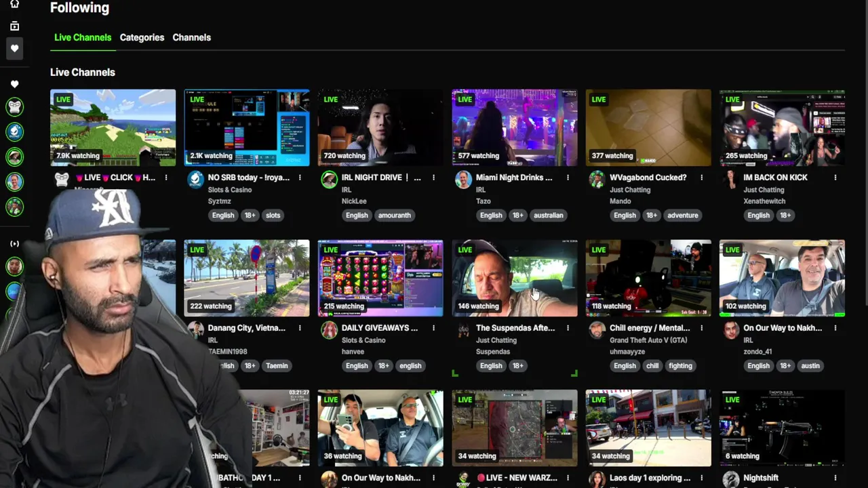
Task: Open the Just Chatting category under Xenathewitch
Action: coord(764,190)
